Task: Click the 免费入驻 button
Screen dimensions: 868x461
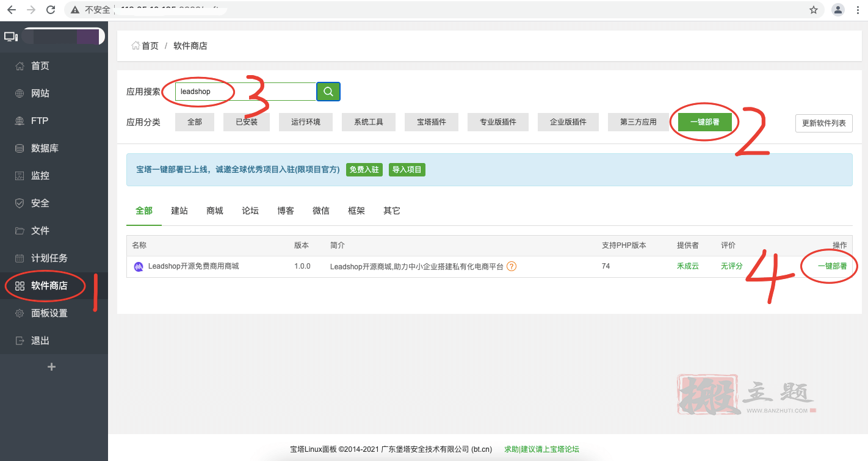Action: [x=364, y=170]
